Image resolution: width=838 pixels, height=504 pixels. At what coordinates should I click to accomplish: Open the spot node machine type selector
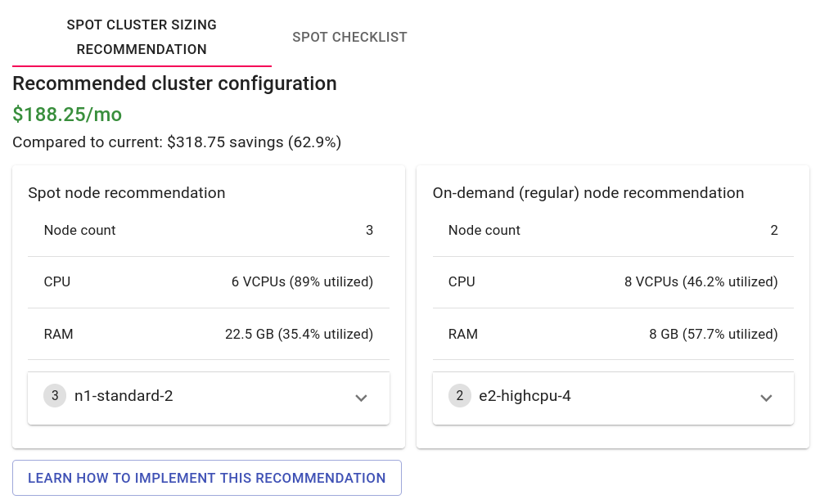209,398
